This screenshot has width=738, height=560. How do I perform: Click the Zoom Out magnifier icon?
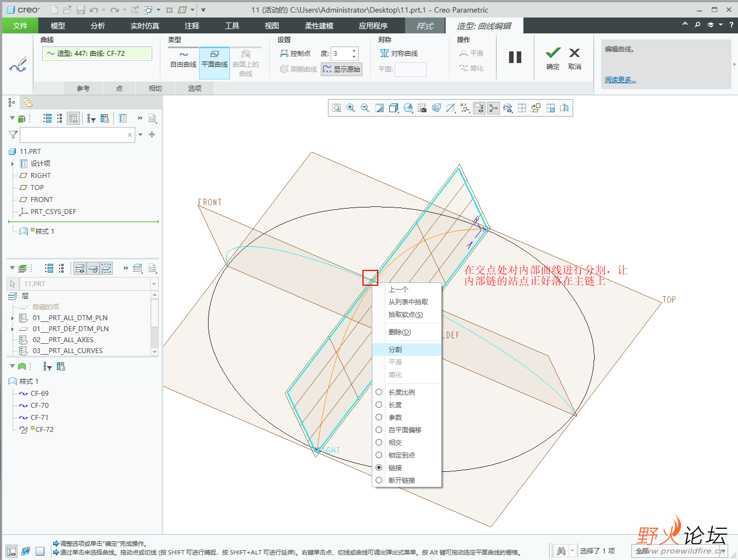(x=365, y=108)
